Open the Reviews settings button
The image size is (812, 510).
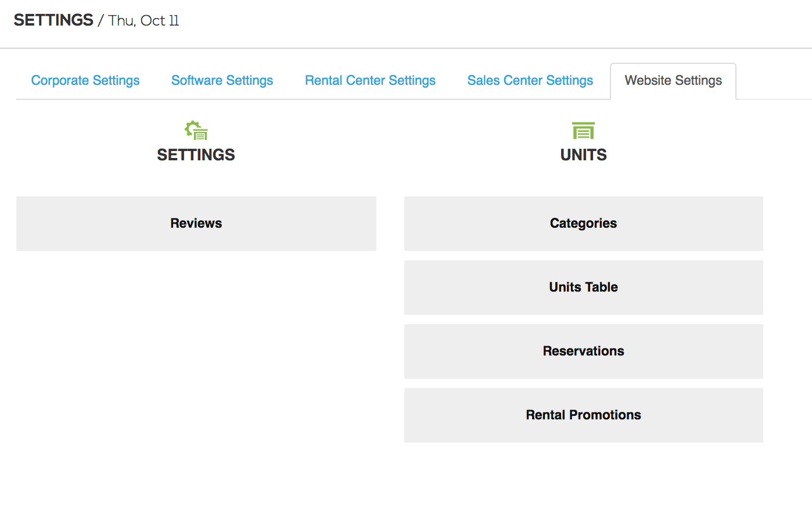(196, 224)
